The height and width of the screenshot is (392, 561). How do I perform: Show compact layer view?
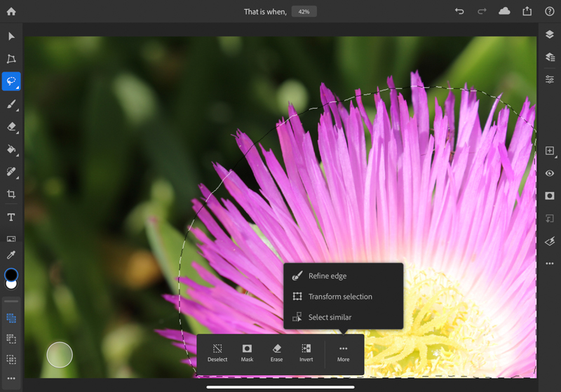click(x=550, y=34)
